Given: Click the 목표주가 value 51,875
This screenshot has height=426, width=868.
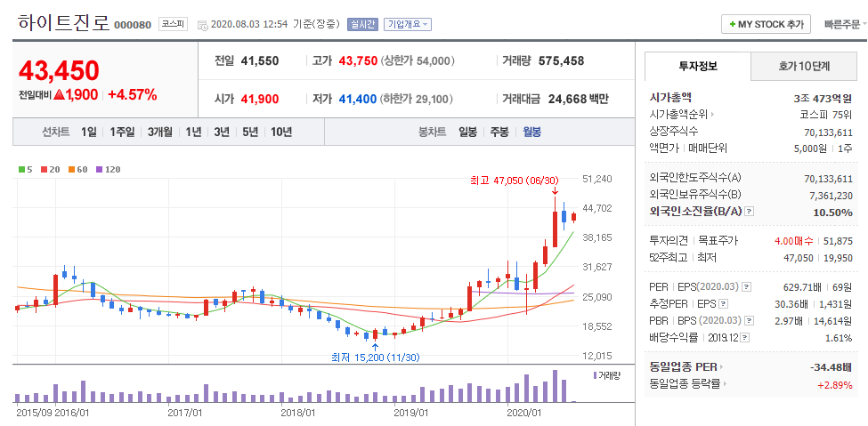Looking at the screenshot, I should point(838,241).
